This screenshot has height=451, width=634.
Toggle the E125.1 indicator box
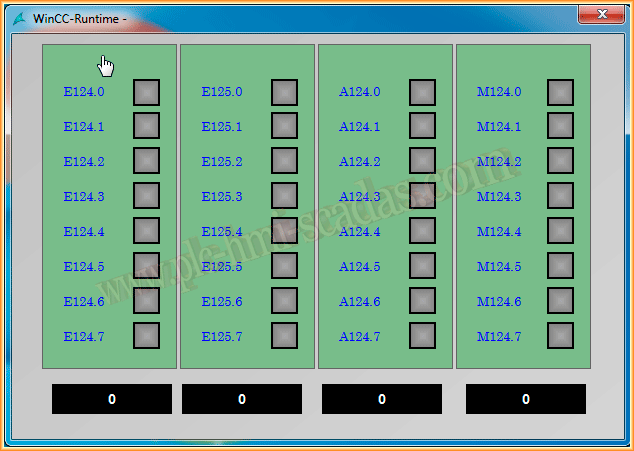coord(284,126)
